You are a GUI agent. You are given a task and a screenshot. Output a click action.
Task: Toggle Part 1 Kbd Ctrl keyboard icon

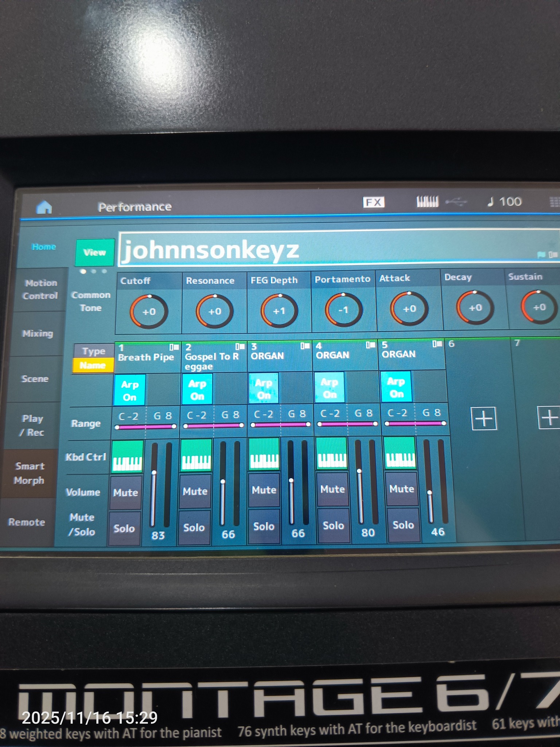pyautogui.click(x=127, y=457)
